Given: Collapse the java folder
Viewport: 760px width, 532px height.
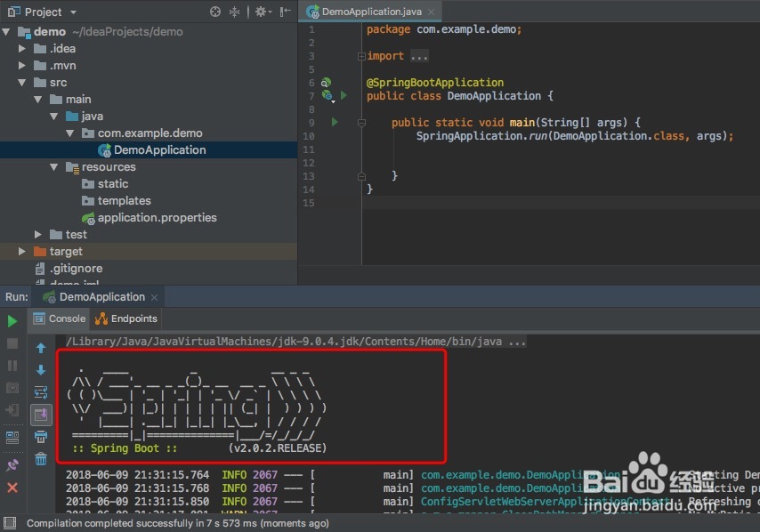Looking at the screenshot, I should point(53,117).
